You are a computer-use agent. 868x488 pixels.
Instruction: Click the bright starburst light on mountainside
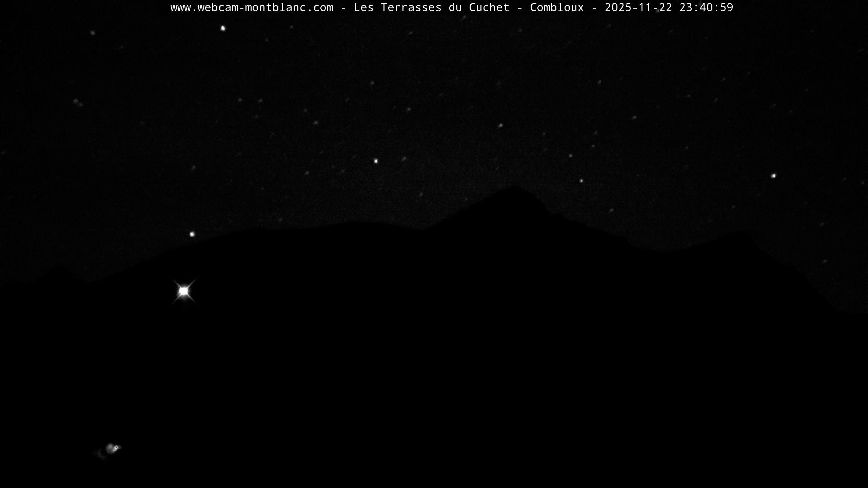(183, 291)
